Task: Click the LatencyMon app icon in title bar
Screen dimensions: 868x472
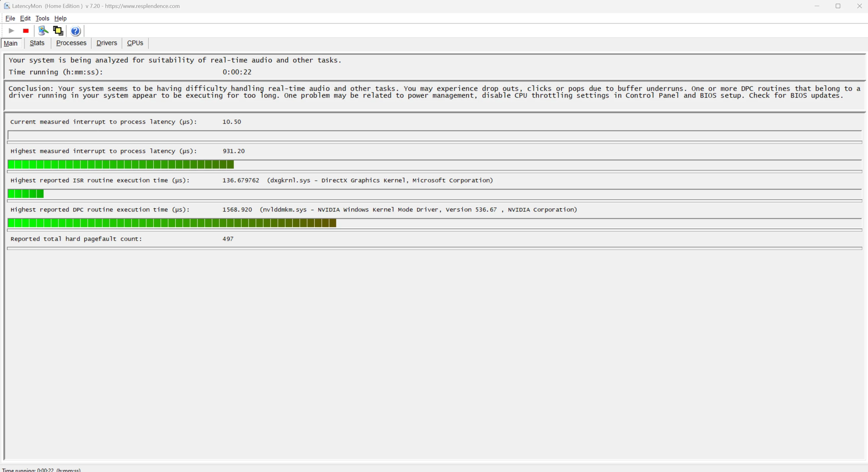Action: (x=7, y=6)
